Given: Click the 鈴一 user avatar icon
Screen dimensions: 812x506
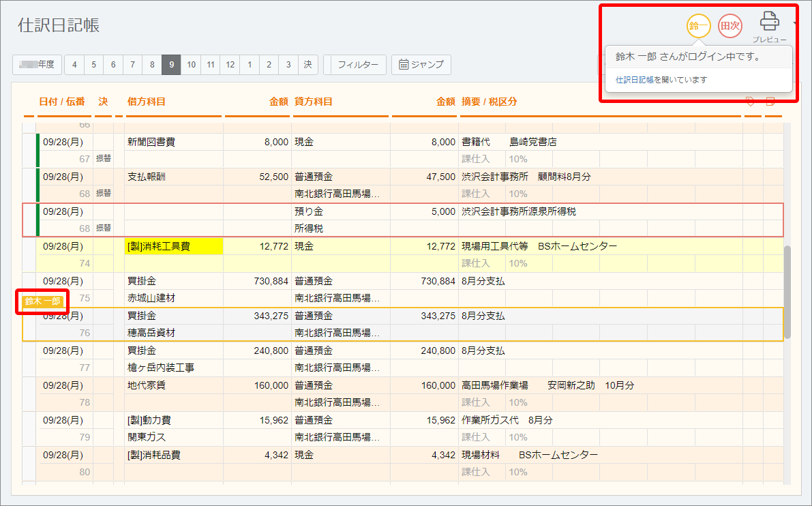Looking at the screenshot, I should tap(698, 26).
